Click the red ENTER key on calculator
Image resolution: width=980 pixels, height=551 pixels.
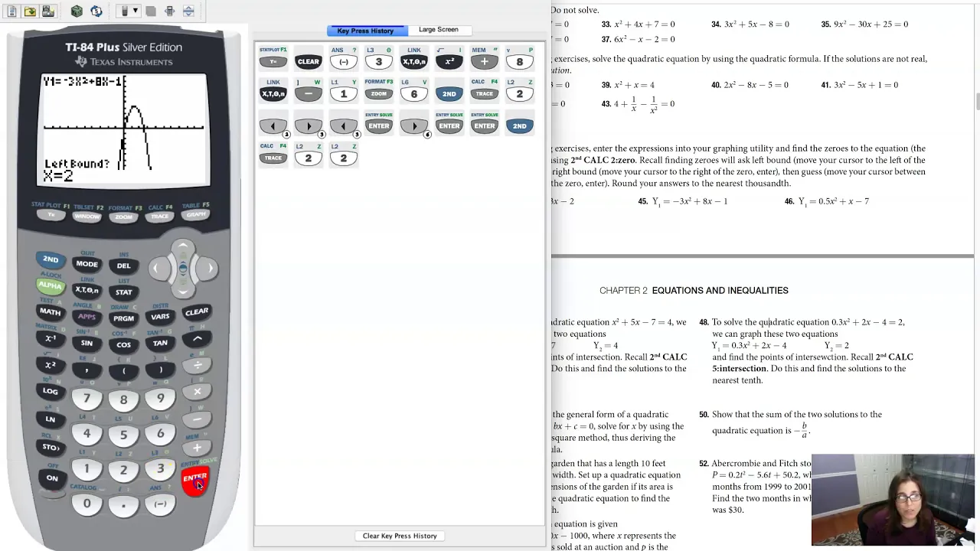click(x=195, y=481)
